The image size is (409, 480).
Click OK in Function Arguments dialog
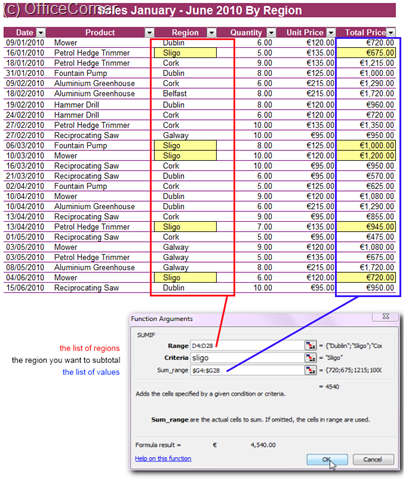[327, 459]
